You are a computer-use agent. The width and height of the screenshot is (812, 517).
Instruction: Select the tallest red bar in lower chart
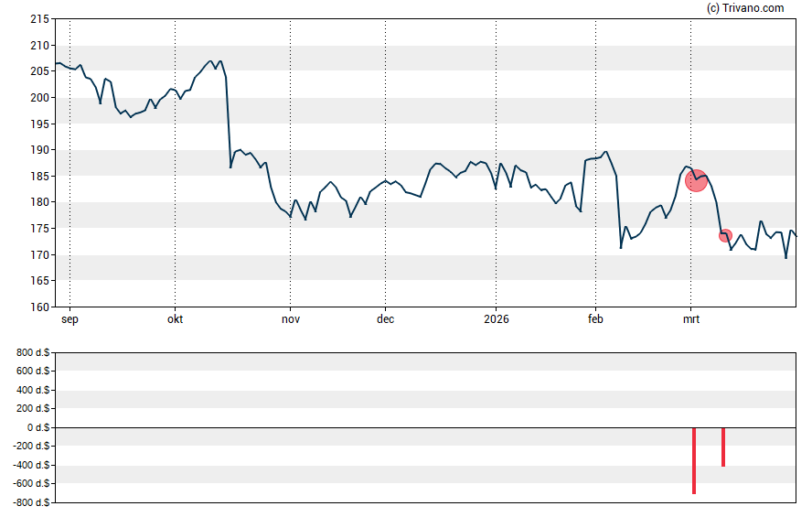(x=694, y=460)
